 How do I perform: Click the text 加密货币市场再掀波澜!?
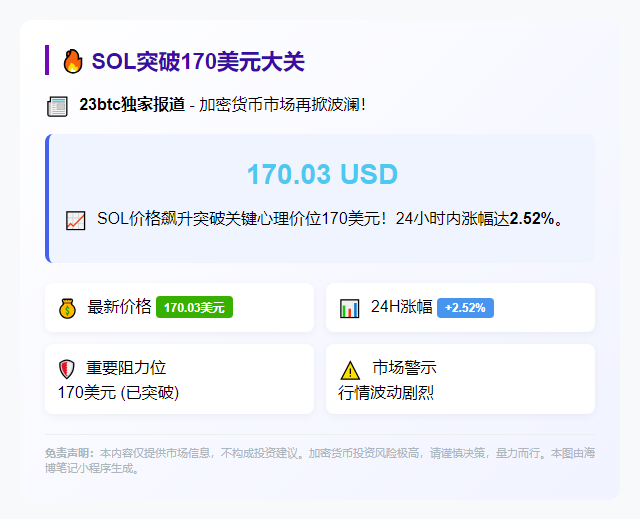282,105
